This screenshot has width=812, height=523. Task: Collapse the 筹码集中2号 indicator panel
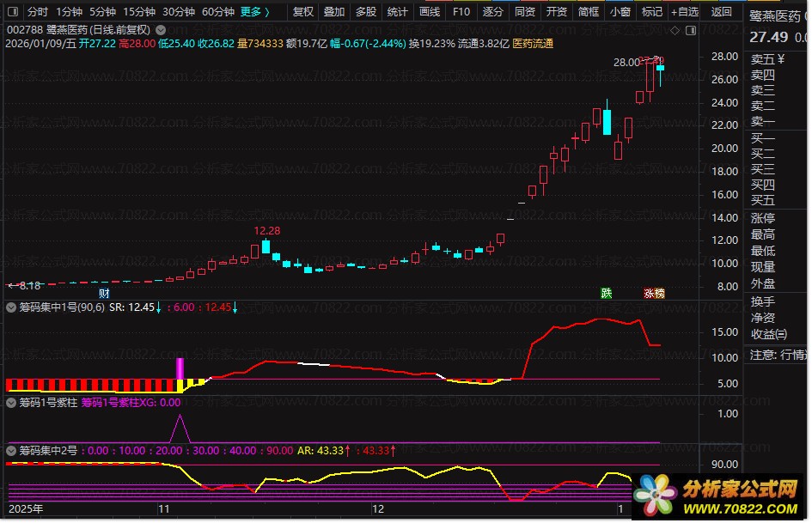pos(11,451)
